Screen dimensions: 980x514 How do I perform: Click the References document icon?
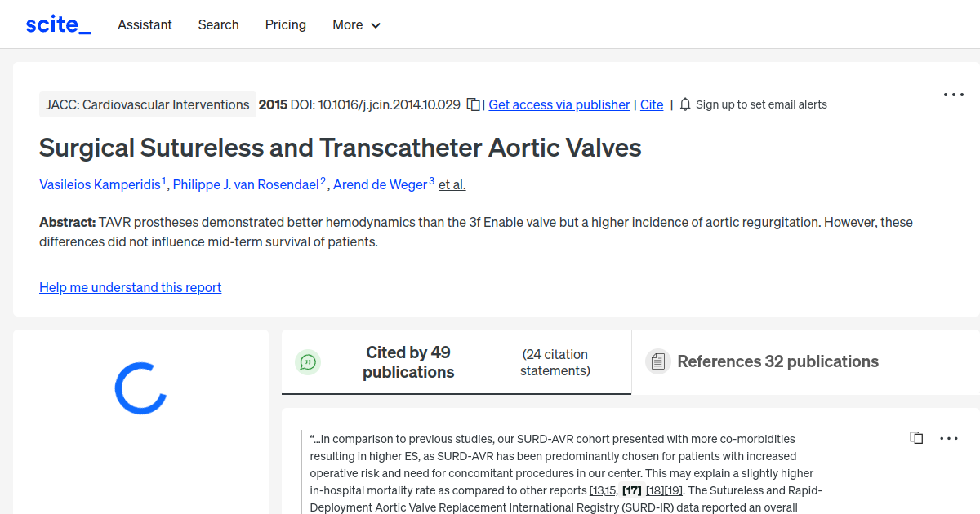[x=657, y=361]
